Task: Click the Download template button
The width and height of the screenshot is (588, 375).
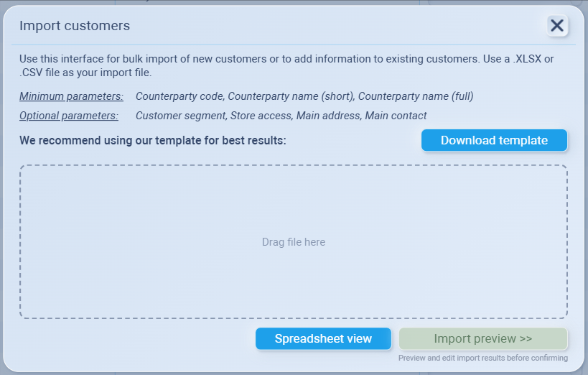Action: (494, 141)
